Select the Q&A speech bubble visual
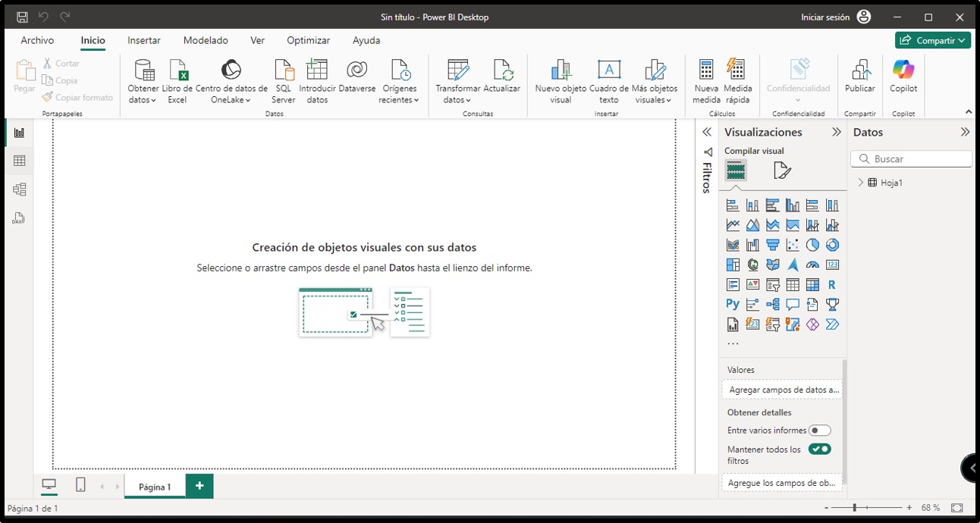This screenshot has height=523, width=980. pos(793,304)
